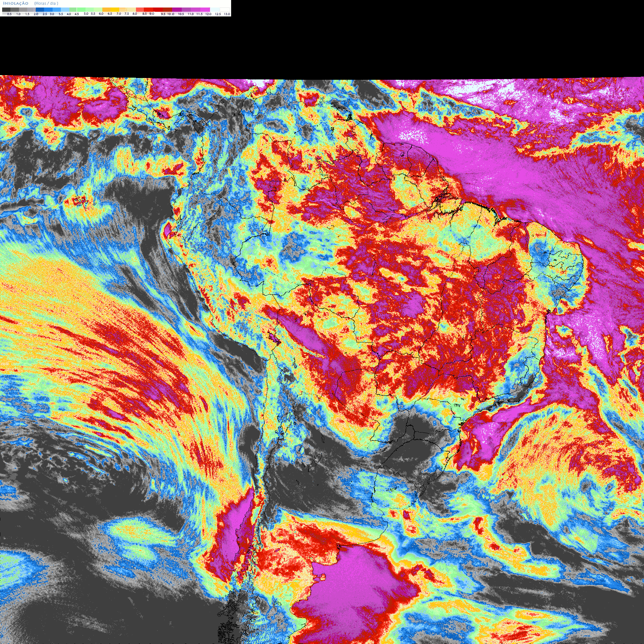The height and width of the screenshot is (644, 644).
Task: Select the pale ice-blue swatch above 12.5
Action: point(215,10)
